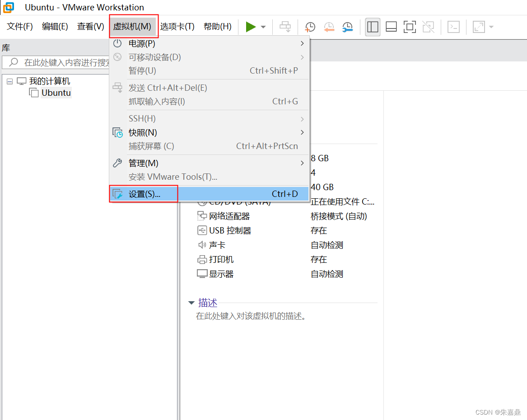Click the 打印机 device row
Screen dimensions: 527x420
(287, 259)
